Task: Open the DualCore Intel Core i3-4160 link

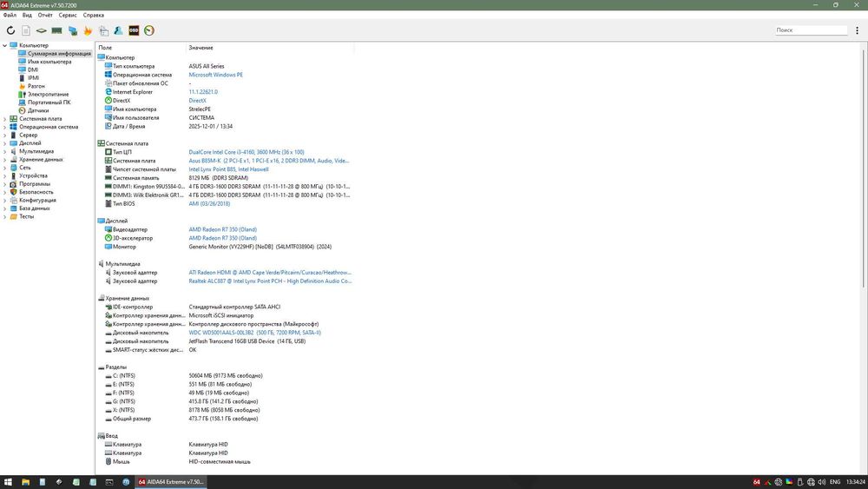Action: [247, 152]
